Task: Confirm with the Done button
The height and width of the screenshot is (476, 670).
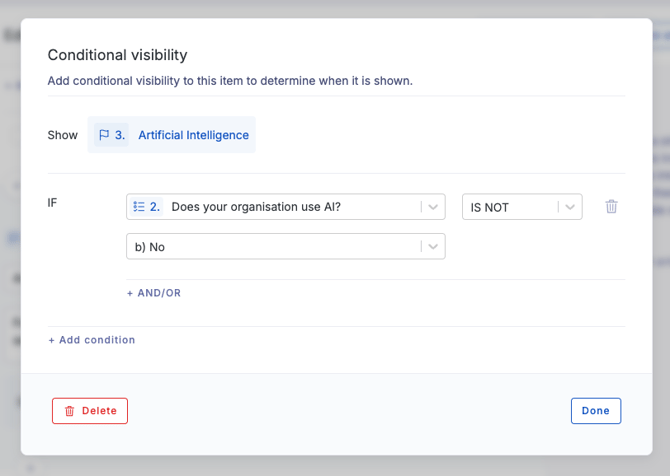Action: (x=596, y=411)
